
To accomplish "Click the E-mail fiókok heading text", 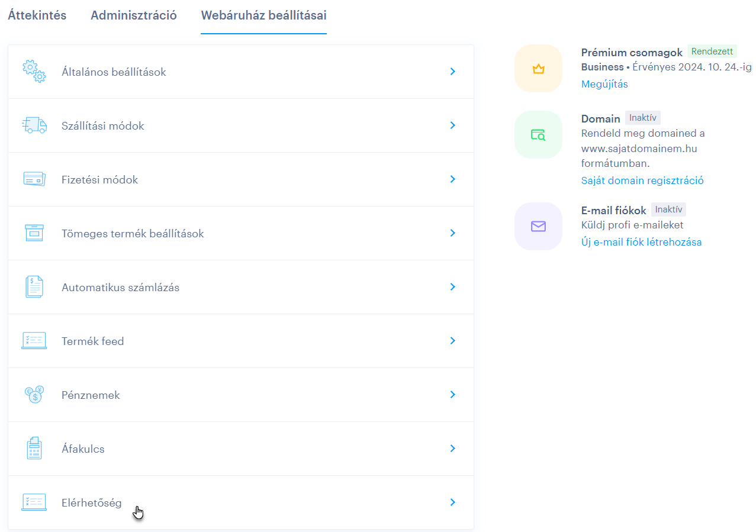I will (x=614, y=211).
